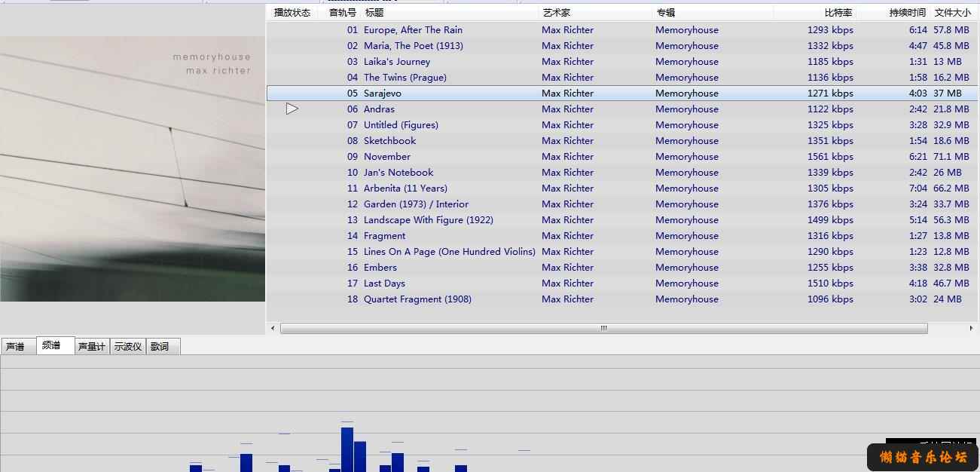Click the Memoryhouse album cover art
The width and height of the screenshot is (980, 472).
133,169
